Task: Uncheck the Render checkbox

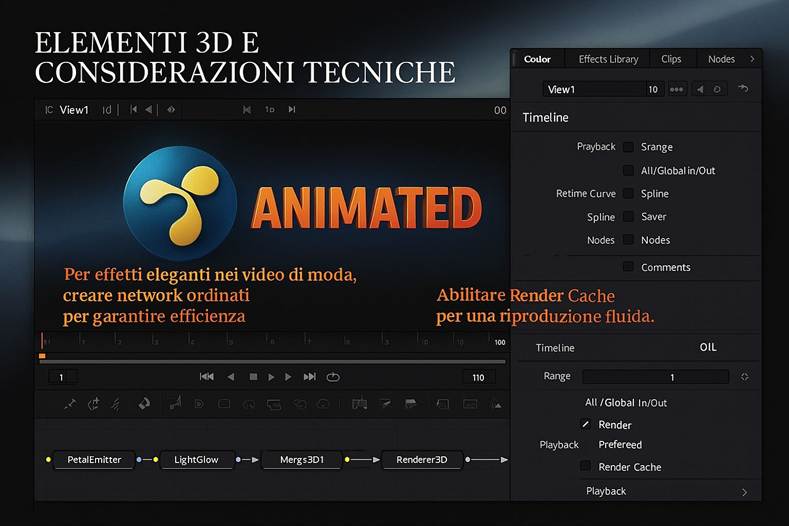Action: coord(585,424)
